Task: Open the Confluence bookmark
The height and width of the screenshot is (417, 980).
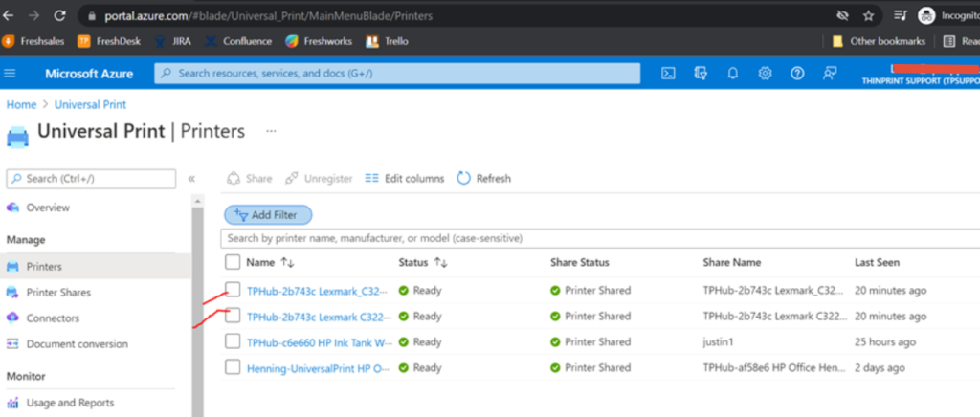Action: 238,41
